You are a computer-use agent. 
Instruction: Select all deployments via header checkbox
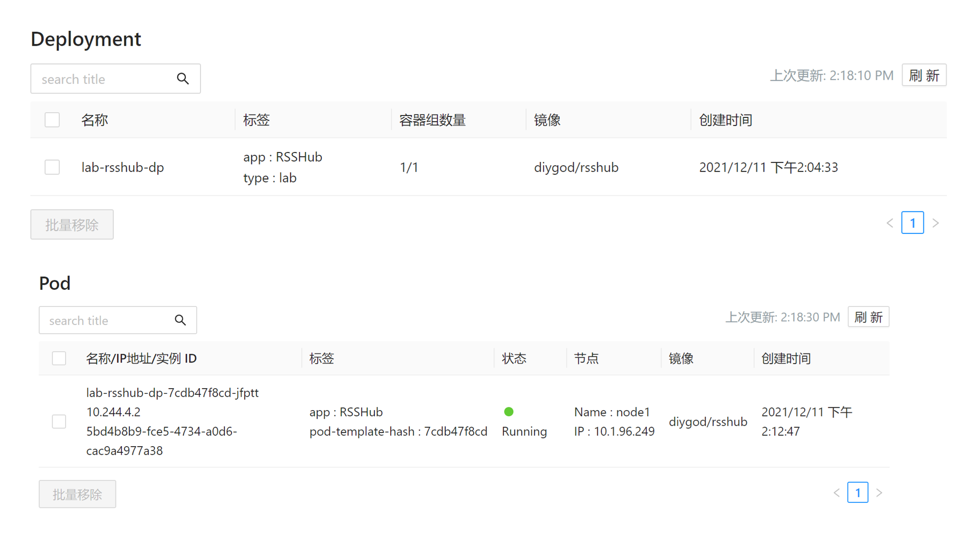[x=52, y=120]
